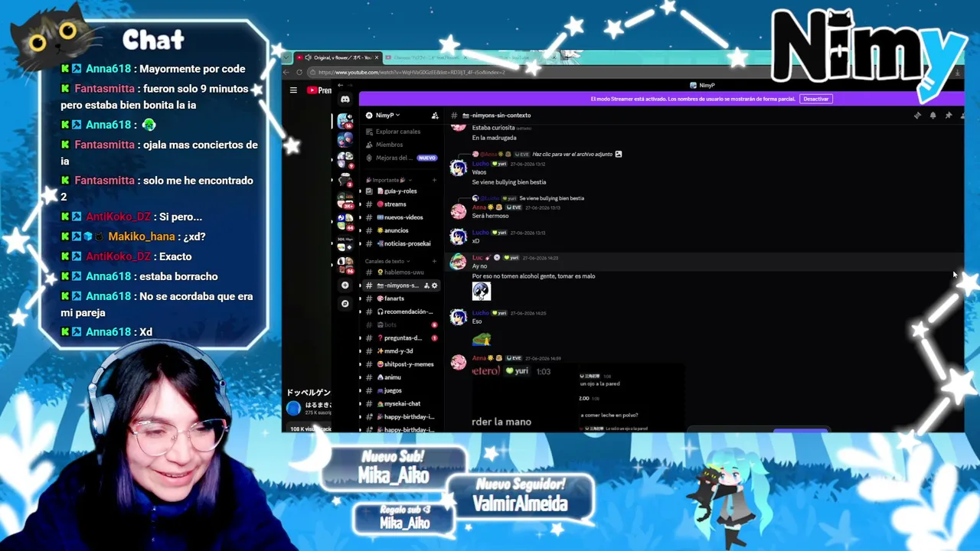The width and height of the screenshot is (980, 551).
Task: Open notification settings bell icon
Action: pyautogui.click(x=933, y=116)
